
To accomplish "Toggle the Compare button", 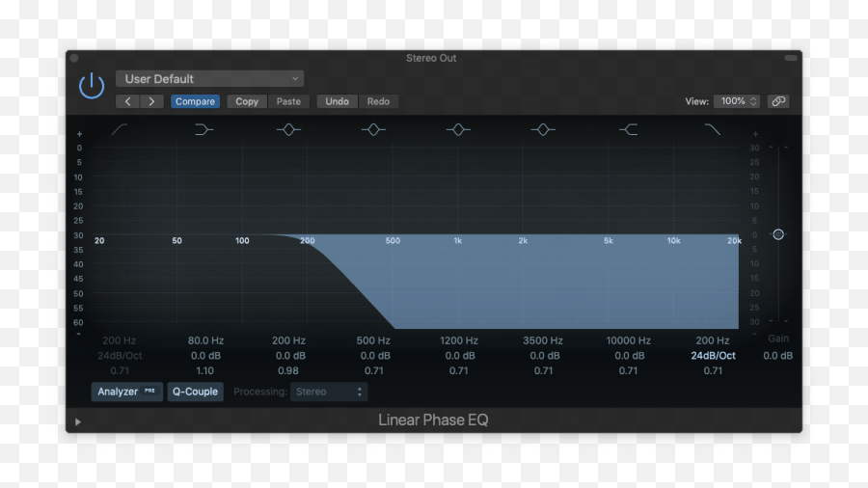I will (x=196, y=101).
